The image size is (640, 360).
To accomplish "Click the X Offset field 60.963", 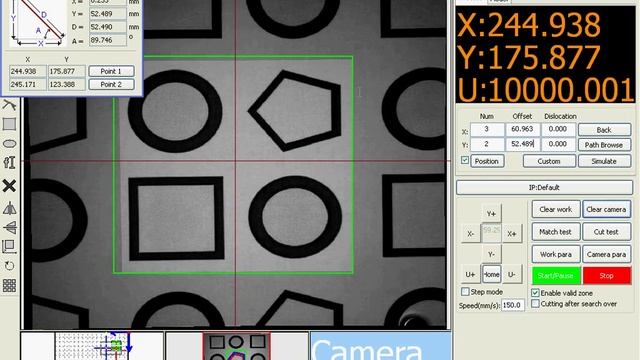I will click(523, 129).
